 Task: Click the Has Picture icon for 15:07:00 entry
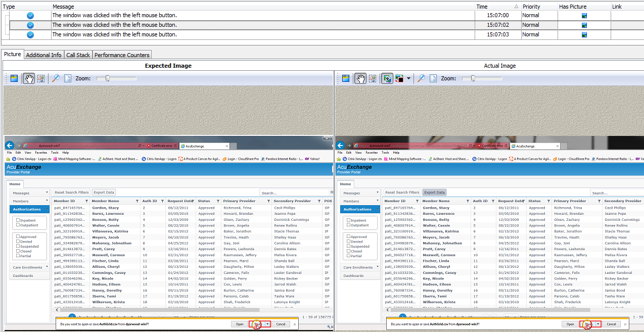point(584,16)
